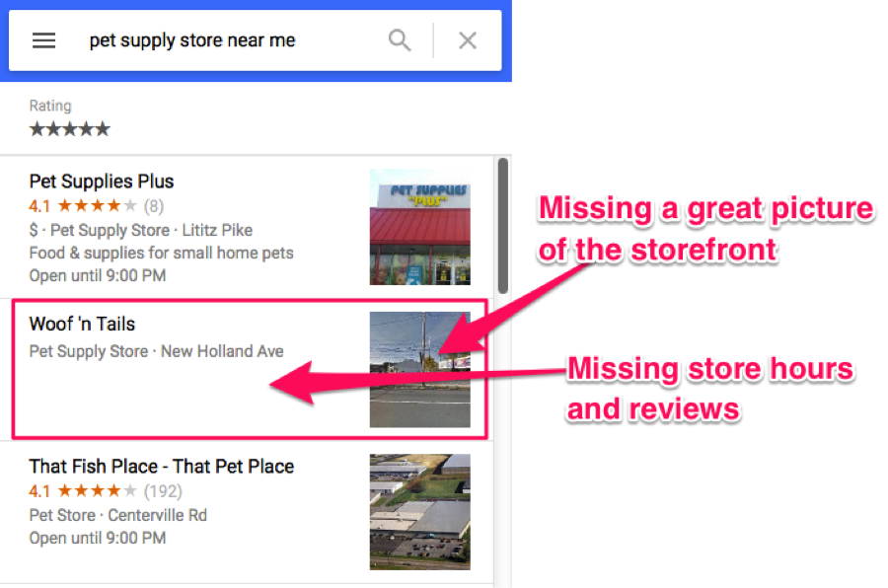Select the five-star rating filter
The height and width of the screenshot is (588, 888).
pyautogui.click(x=70, y=129)
